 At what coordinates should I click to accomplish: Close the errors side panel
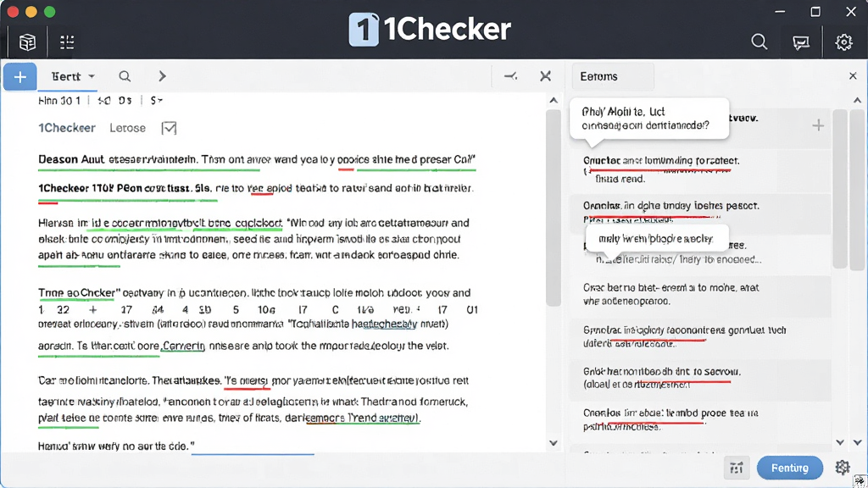coord(853,75)
